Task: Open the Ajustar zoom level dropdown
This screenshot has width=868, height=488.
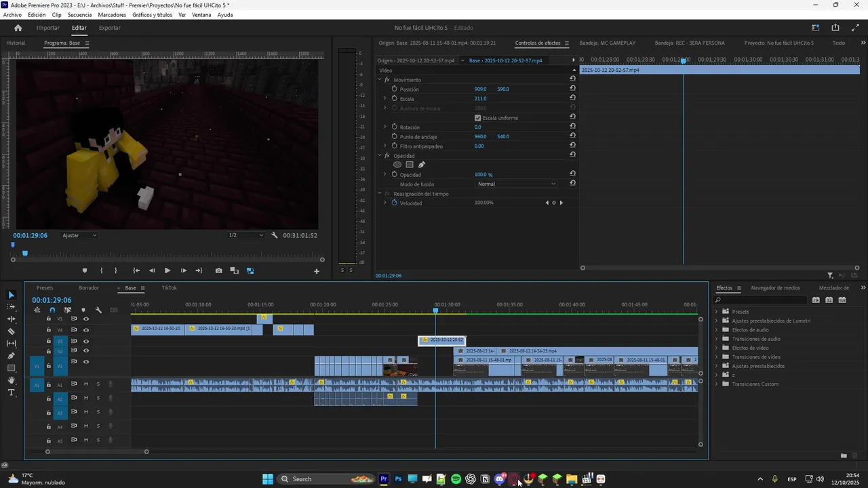Action: coord(79,235)
